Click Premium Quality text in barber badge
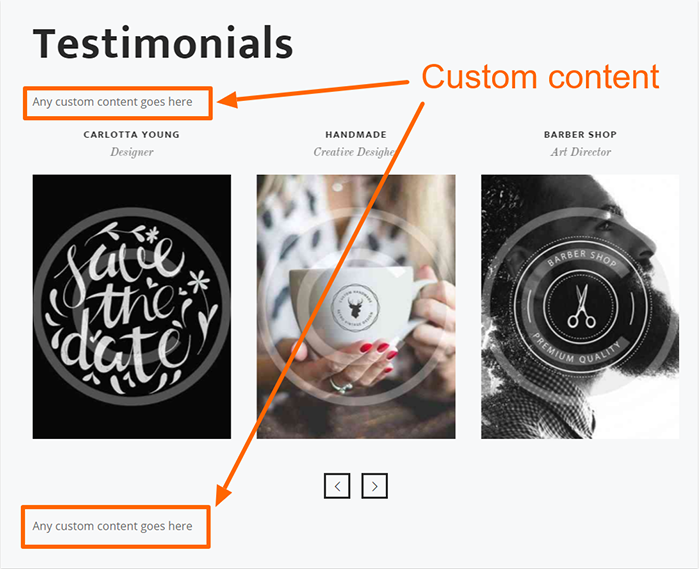This screenshot has width=700, height=569. pyautogui.click(x=579, y=346)
